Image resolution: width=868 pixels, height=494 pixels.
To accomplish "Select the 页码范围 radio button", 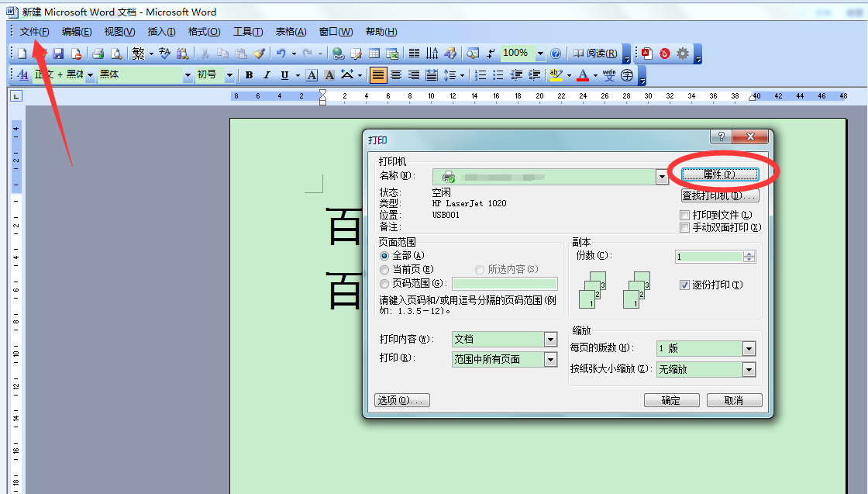I will click(385, 283).
